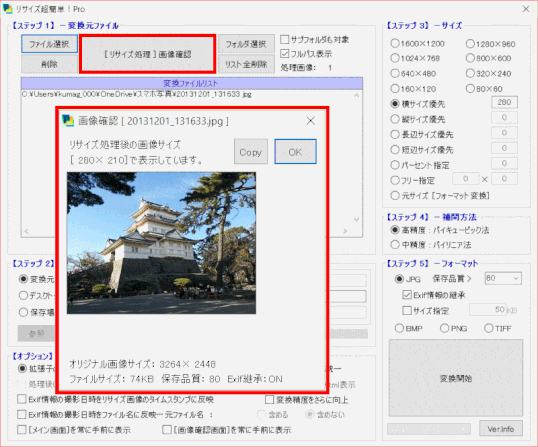This screenshot has width=538, height=447.
Task: Enable [メイン画面]を常に手前に表示 checkbox
Action: click(22, 430)
